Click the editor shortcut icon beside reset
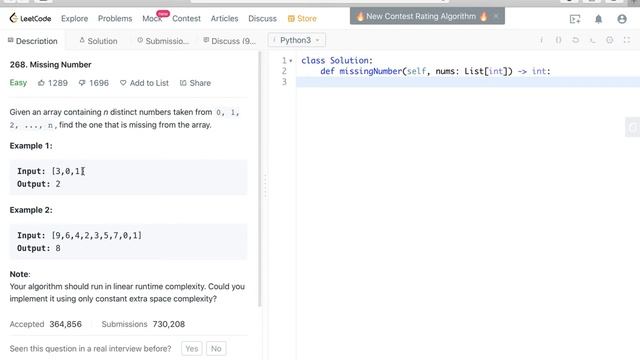The width and height of the screenshot is (640, 360). click(593, 40)
